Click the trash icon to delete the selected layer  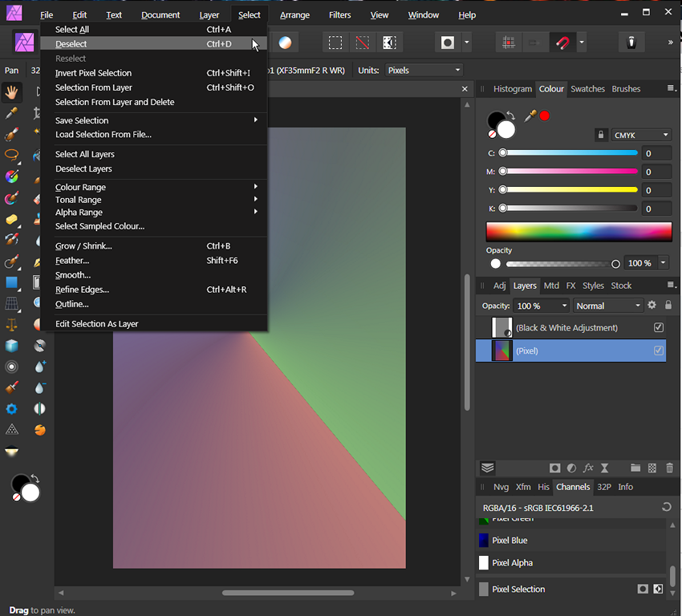click(x=670, y=468)
